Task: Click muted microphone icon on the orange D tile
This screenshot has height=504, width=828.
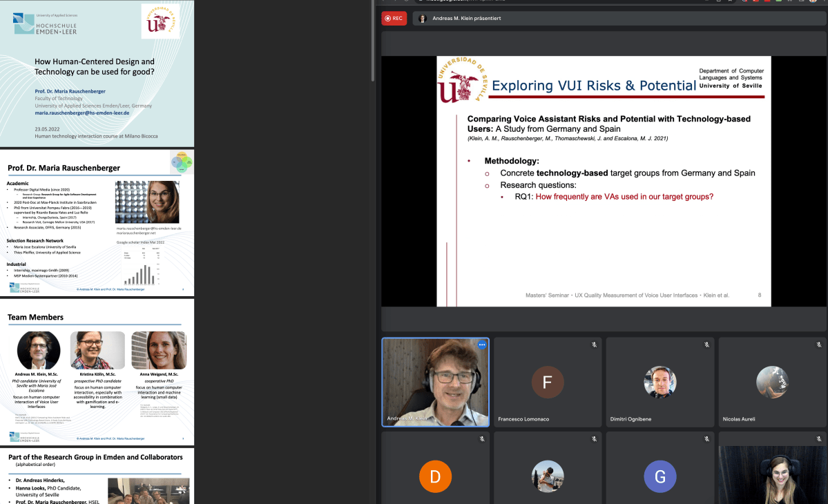Action: pyautogui.click(x=482, y=439)
